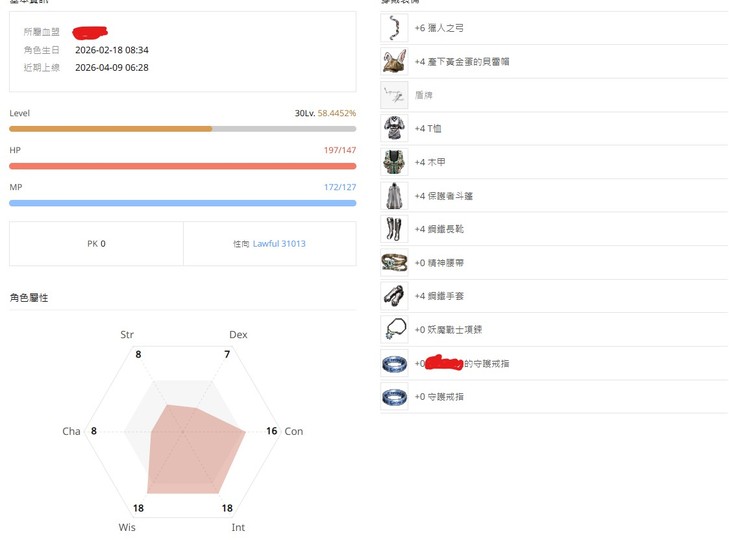Click the 妖魔戰士項鍊 necklace icon
This screenshot has width=729, height=540.
coord(394,330)
